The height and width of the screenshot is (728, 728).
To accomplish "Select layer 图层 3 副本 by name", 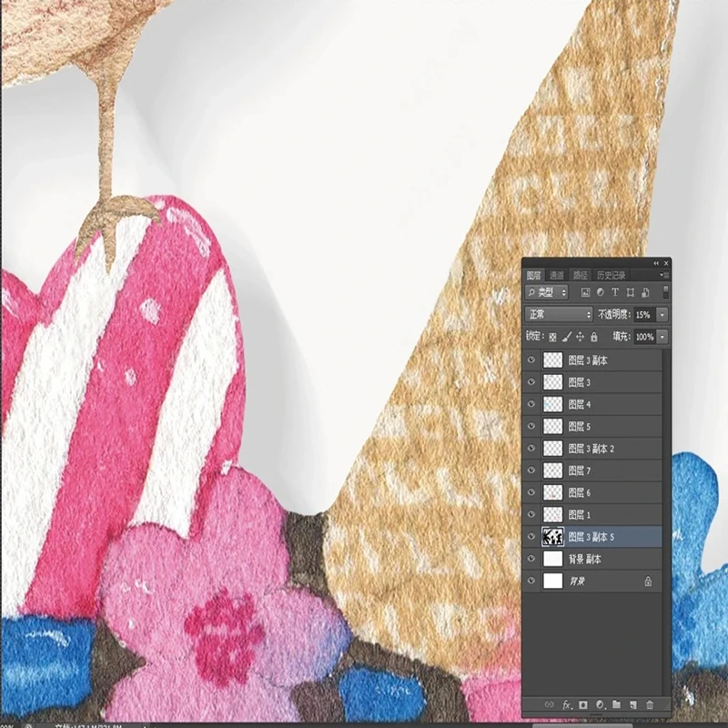I will point(588,360).
